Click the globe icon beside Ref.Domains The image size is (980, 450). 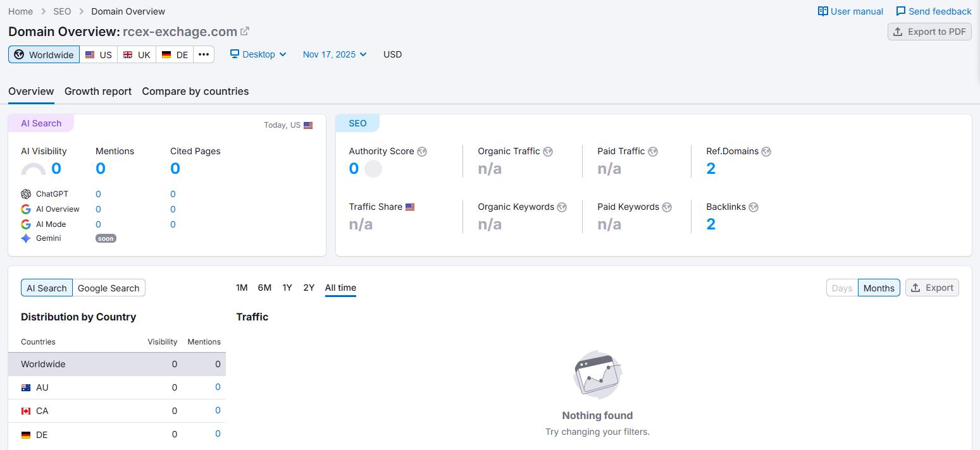[x=766, y=152]
